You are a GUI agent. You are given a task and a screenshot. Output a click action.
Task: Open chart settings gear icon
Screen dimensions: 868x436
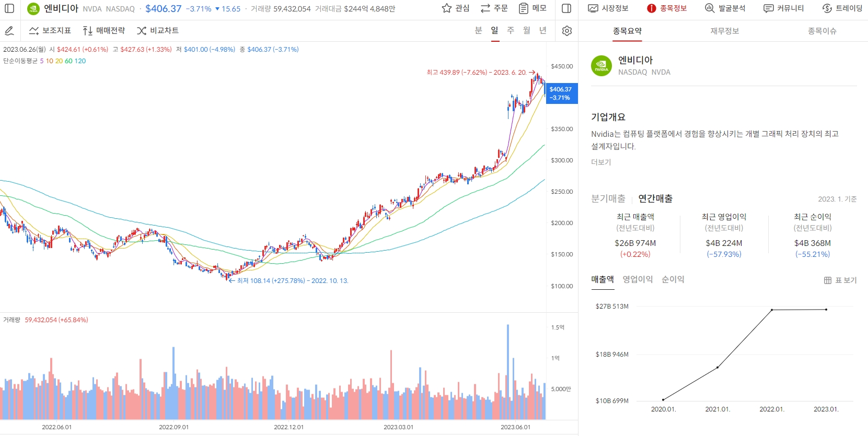pyautogui.click(x=567, y=31)
